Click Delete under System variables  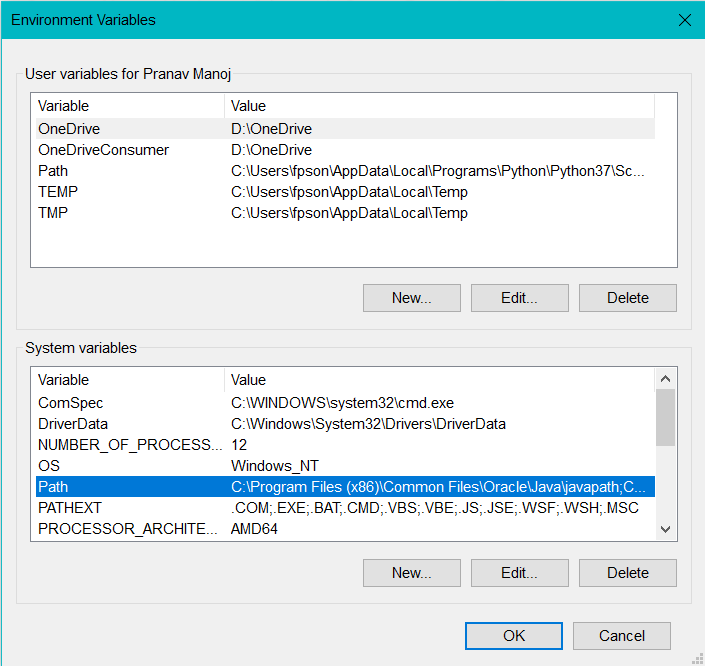tap(627, 573)
